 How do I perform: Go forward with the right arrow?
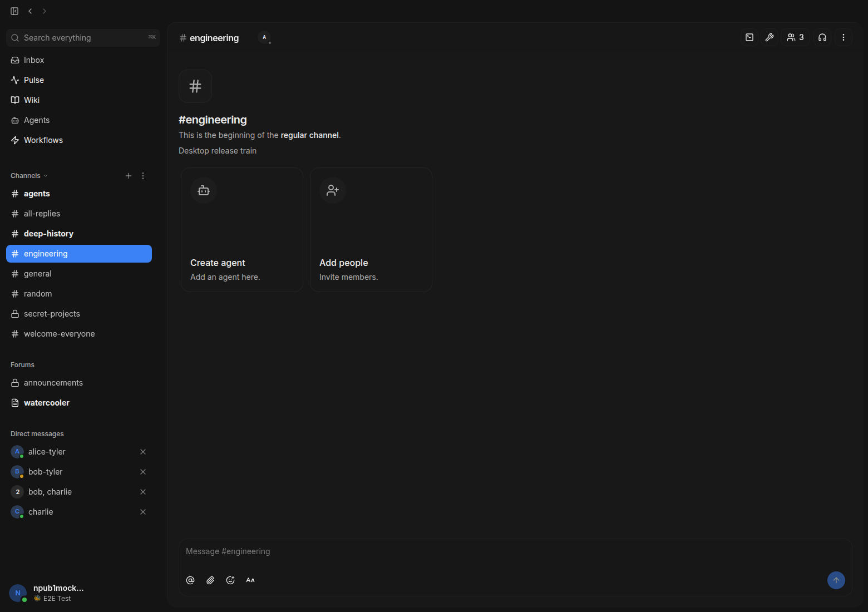pyautogui.click(x=45, y=11)
